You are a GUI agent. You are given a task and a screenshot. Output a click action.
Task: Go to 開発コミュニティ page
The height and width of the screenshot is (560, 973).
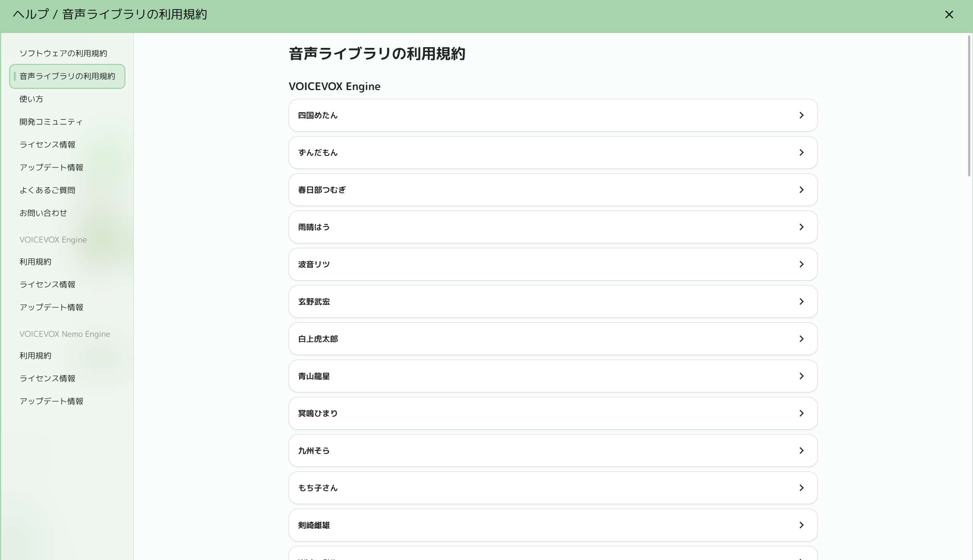[x=51, y=122]
